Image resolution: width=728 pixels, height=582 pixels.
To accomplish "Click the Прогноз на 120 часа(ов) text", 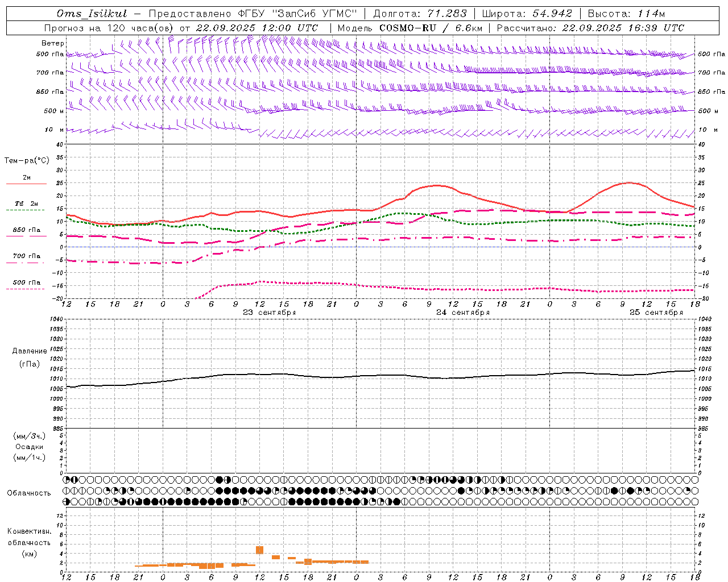I will pos(109,28).
